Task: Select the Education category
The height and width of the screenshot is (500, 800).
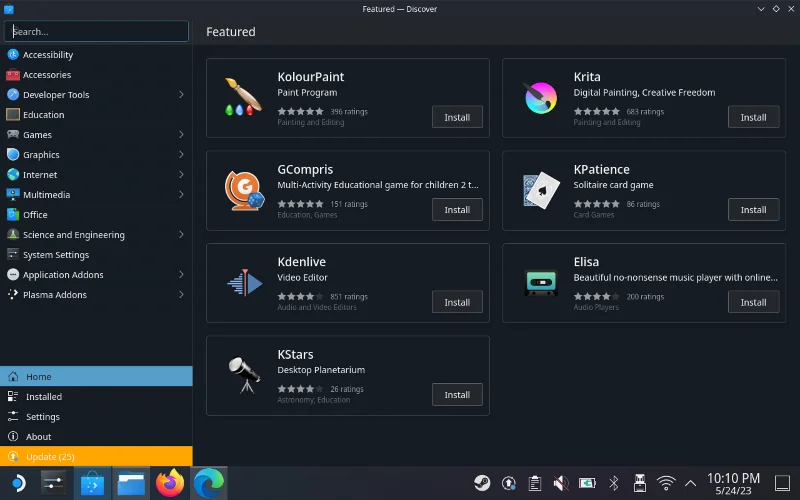Action: 96,114
